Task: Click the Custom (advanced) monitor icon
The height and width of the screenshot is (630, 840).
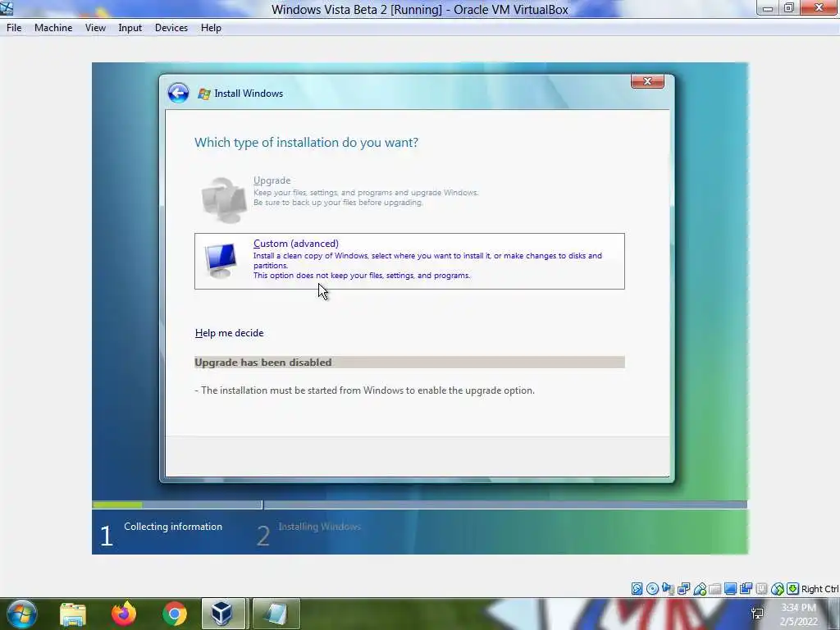Action: (x=220, y=261)
